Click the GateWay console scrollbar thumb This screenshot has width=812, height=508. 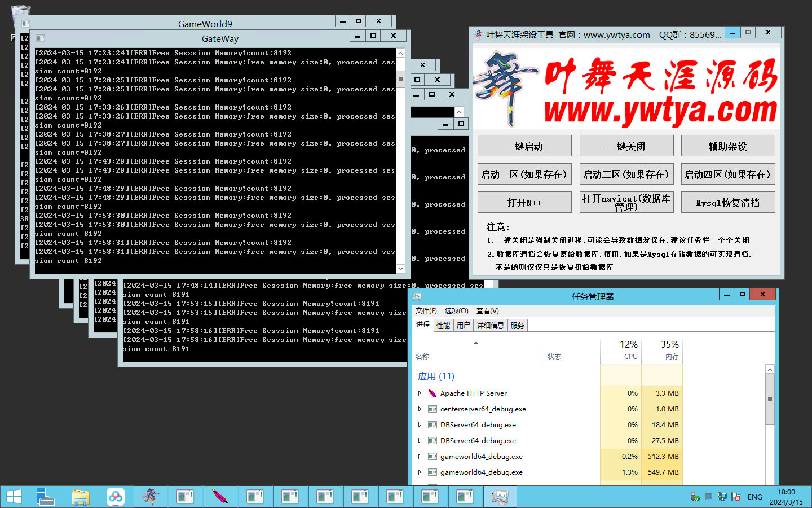coord(401,79)
